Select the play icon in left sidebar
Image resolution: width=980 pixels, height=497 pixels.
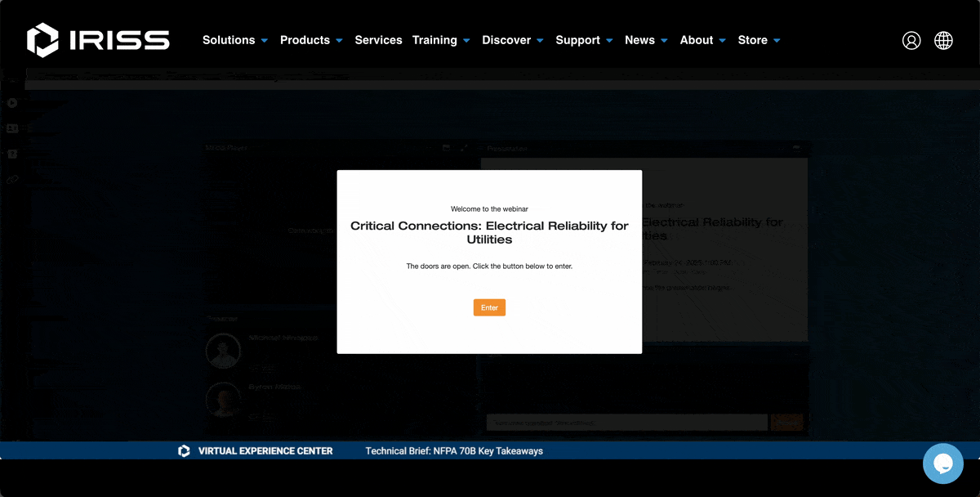pos(12,103)
